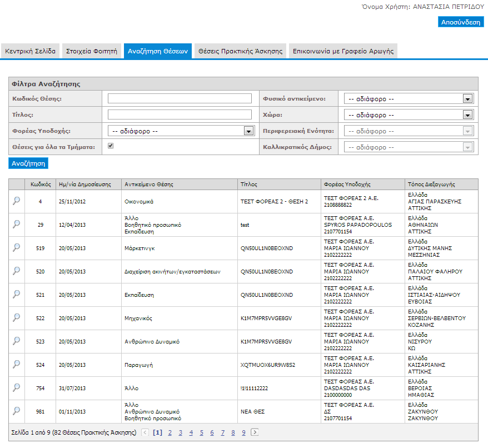This screenshot has width=488, height=448.
Task: Go to results page 3
Action: pyautogui.click(x=181, y=432)
